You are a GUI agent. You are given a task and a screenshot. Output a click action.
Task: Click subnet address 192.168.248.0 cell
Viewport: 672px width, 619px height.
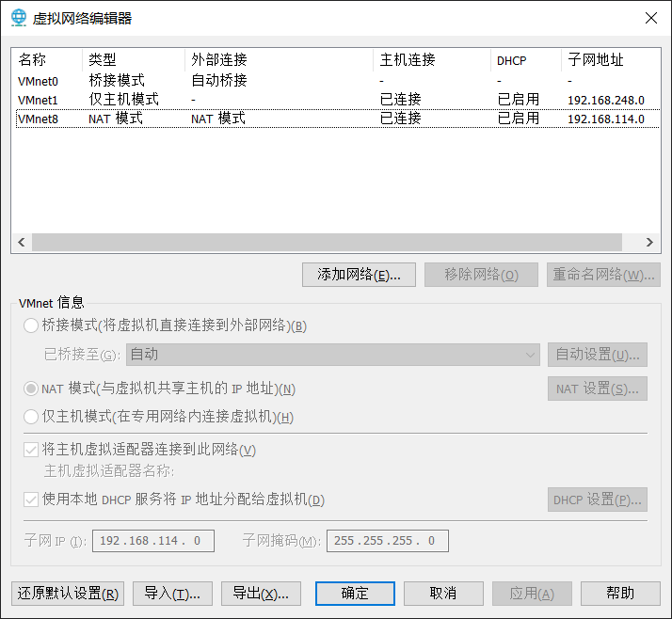[x=606, y=101]
